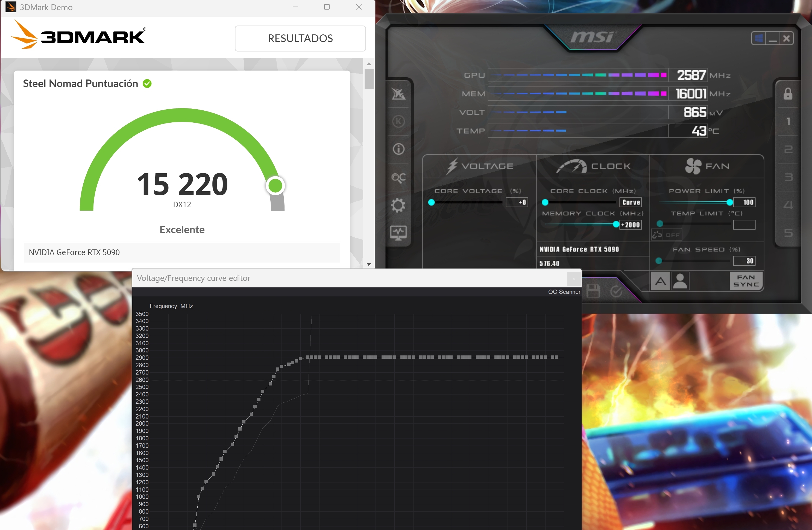Click the 3DMark logo
Viewport: 812px width, 530px height.
[78, 34]
